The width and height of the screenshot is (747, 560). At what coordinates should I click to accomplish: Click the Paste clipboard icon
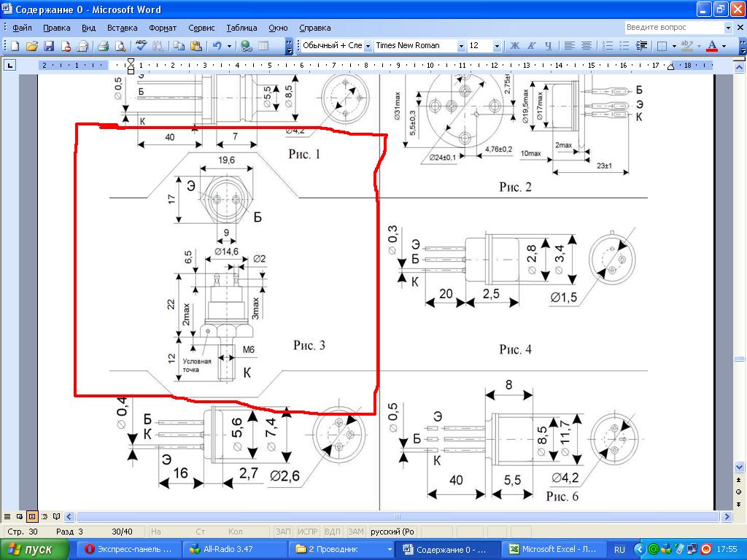click(x=196, y=46)
